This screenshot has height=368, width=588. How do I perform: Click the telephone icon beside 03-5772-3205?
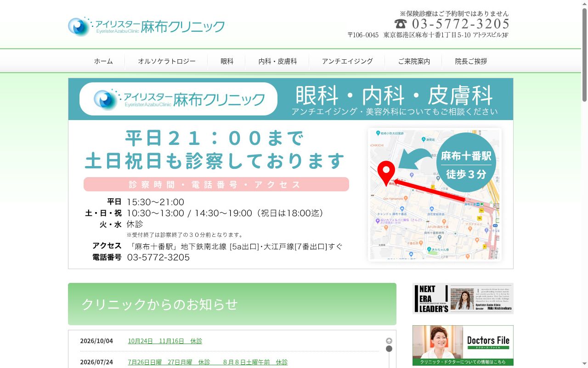tap(401, 24)
